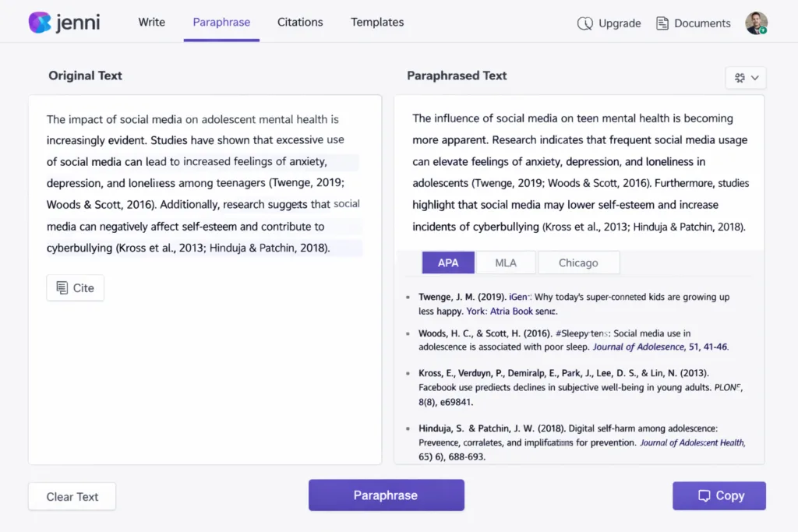Screen dimensions: 798x532
Task: Open the Templates tab
Action: (x=376, y=23)
